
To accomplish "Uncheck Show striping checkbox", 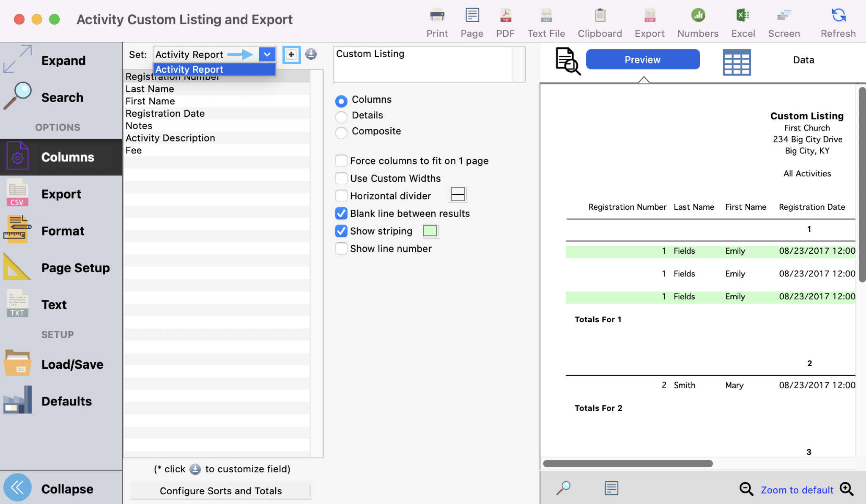I will coord(341,231).
